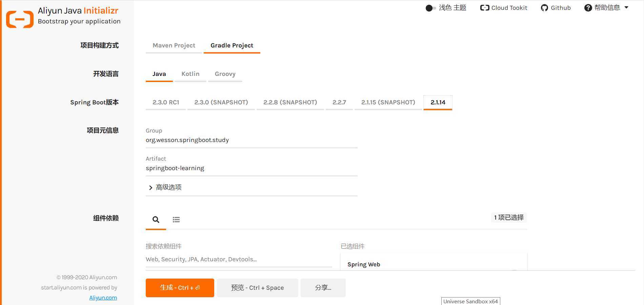Screen dimensions: 644x305
Task: Edit the Group field org.wesson.springboot.study
Action: point(251,140)
